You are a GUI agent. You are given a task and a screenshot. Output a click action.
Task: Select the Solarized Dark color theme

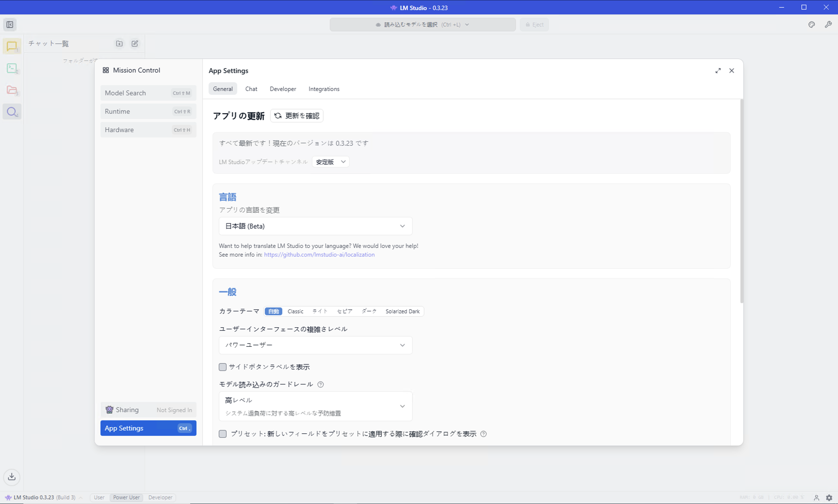coord(402,311)
